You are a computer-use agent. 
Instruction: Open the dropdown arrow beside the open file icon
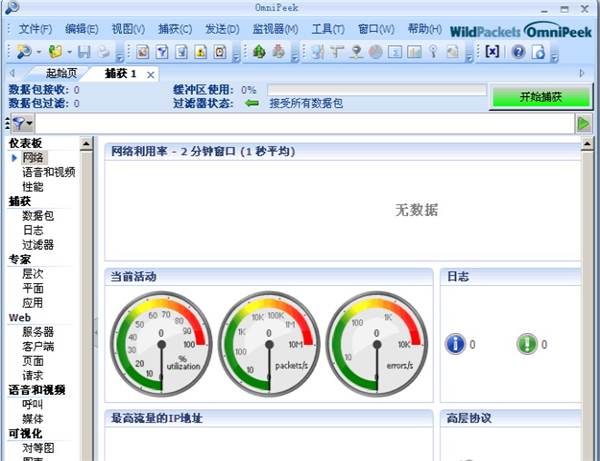point(71,51)
